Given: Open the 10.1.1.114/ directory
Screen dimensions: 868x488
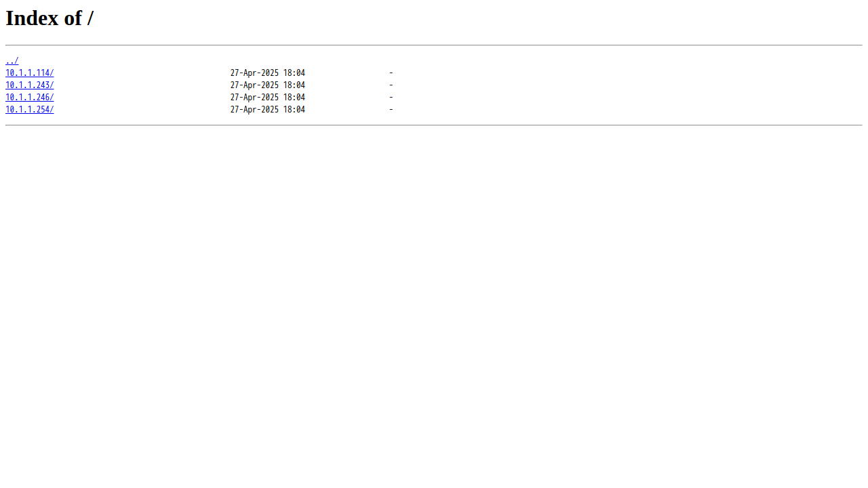Looking at the screenshot, I should tap(30, 73).
